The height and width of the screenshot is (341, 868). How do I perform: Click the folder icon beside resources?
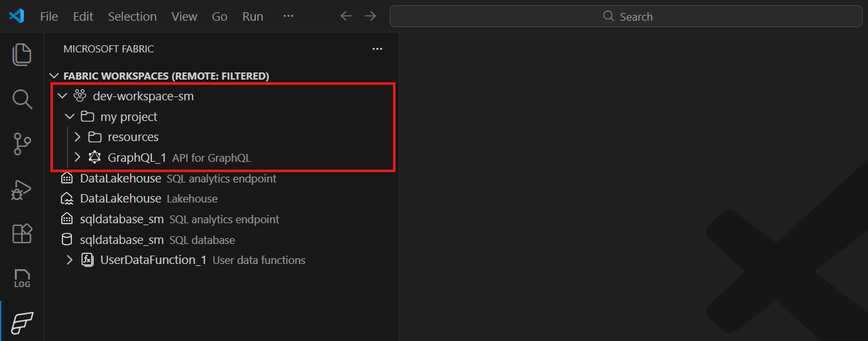coord(95,137)
